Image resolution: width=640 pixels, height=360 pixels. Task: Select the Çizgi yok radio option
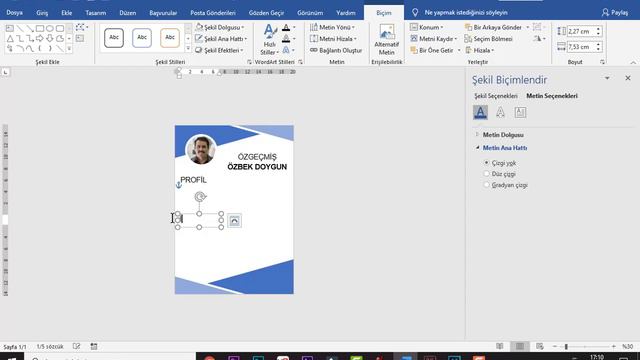(x=487, y=162)
